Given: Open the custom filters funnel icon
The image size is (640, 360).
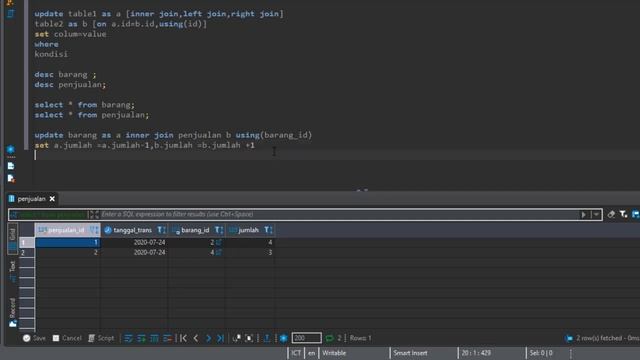Looking at the screenshot, I should pyautogui.click(x=623, y=214).
